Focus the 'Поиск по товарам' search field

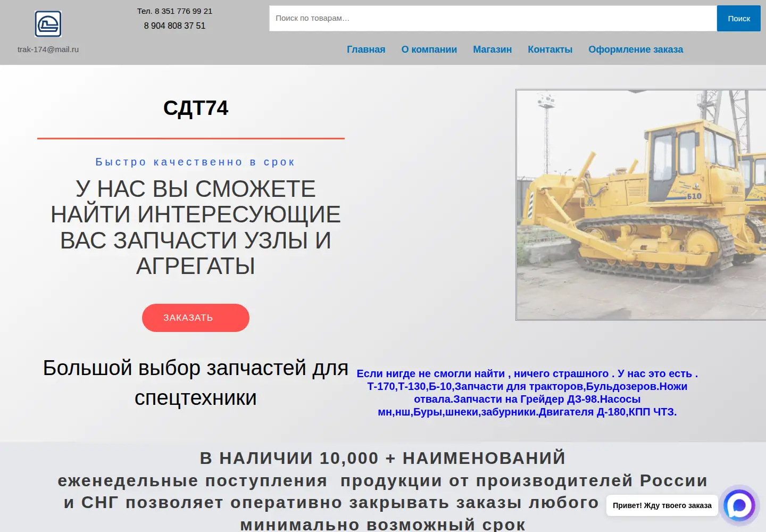click(x=493, y=18)
